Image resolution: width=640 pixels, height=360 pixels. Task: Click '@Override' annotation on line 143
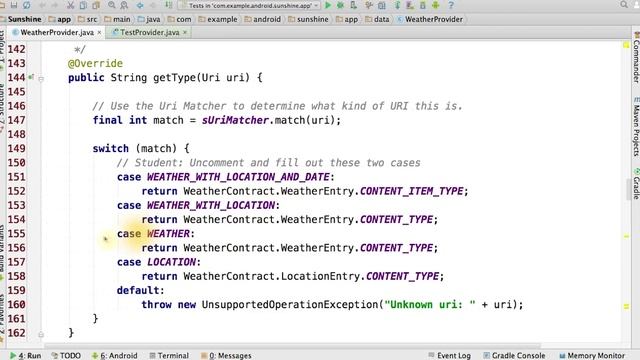tap(95, 63)
